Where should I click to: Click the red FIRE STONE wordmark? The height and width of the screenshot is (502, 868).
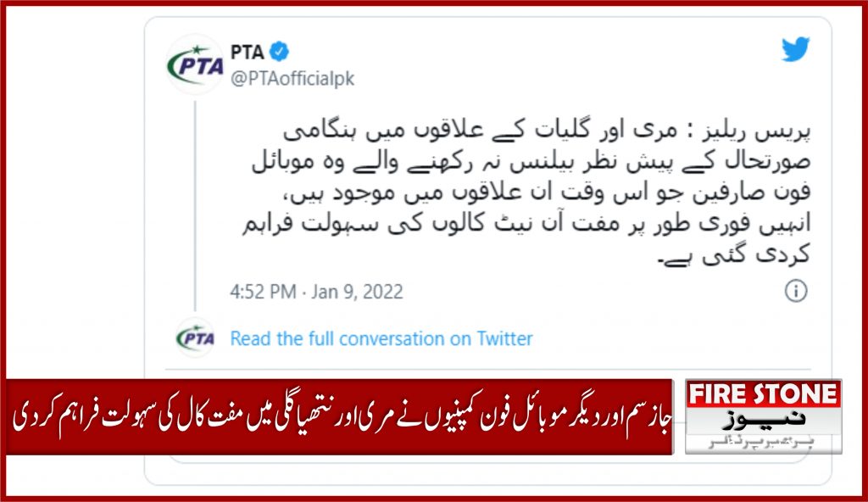coord(764,394)
